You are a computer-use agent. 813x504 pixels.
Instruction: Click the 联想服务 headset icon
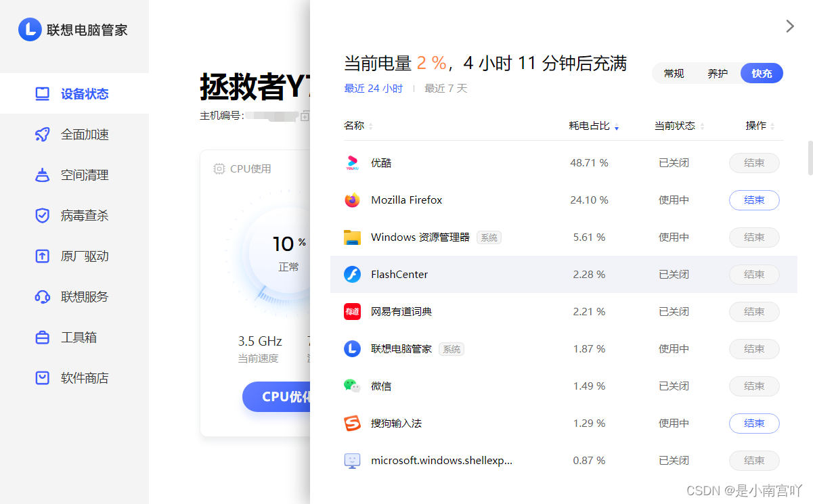(x=43, y=296)
